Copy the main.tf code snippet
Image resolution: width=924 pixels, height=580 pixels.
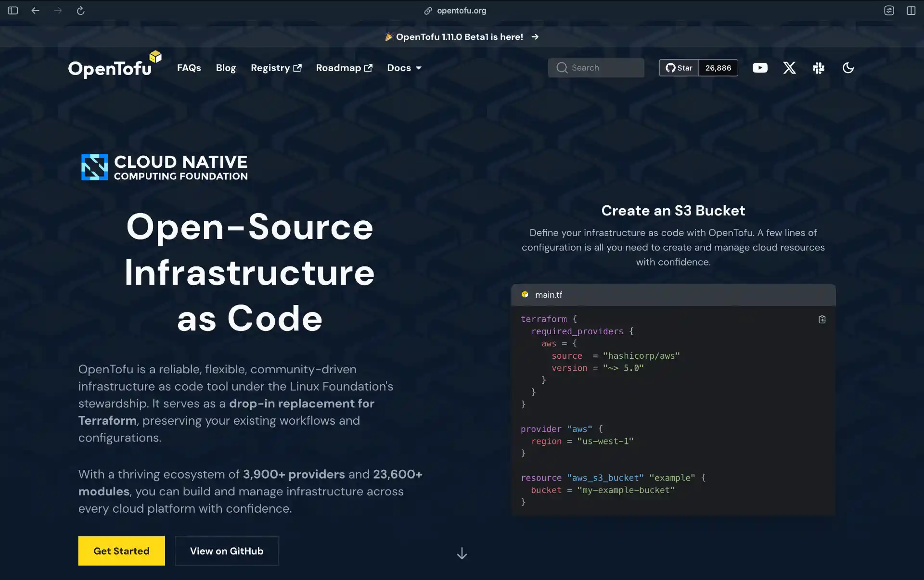[822, 319]
